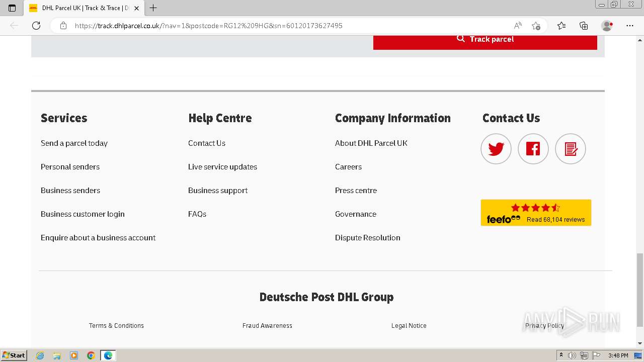Open Business senders link
This screenshot has height=362, width=644.
[x=70, y=191]
